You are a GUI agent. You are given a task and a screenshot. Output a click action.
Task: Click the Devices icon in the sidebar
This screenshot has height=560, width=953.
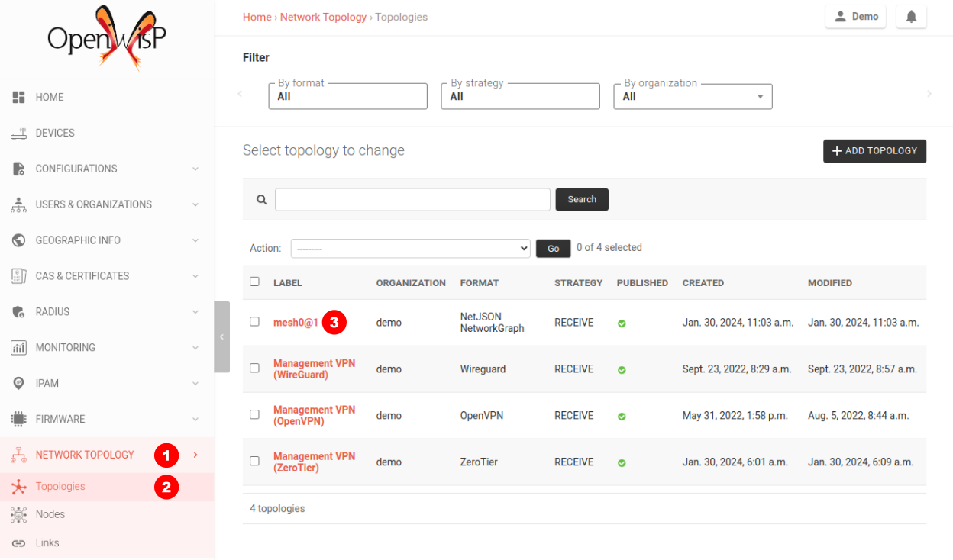(x=18, y=133)
